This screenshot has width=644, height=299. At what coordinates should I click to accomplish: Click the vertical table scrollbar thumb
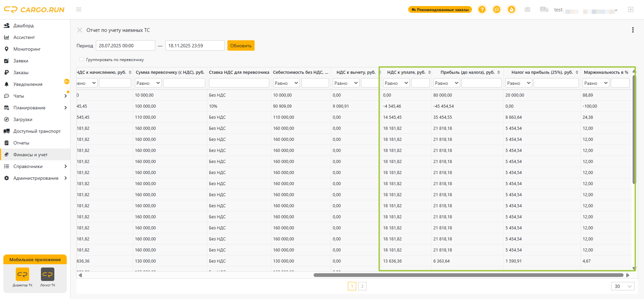(634, 129)
